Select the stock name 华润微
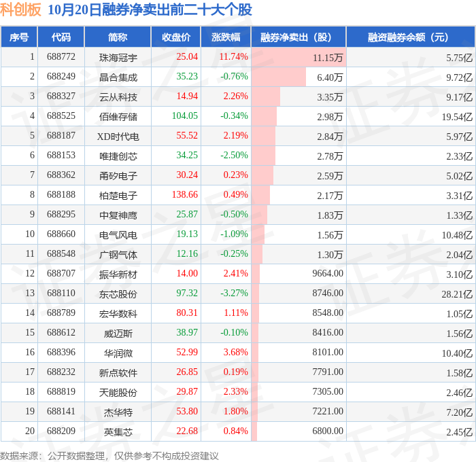 (x=118, y=353)
